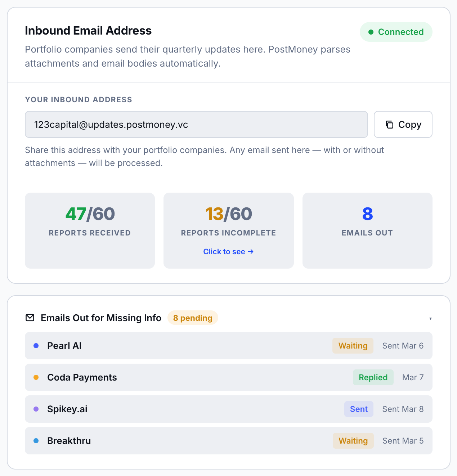The height and width of the screenshot is (476, 457).
Task: Open the 8 pending badge
Action: (x=193, y=318)
